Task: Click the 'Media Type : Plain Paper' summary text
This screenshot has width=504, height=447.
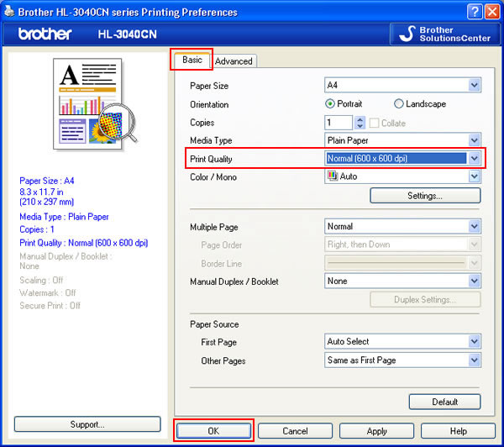Action: 64,217
